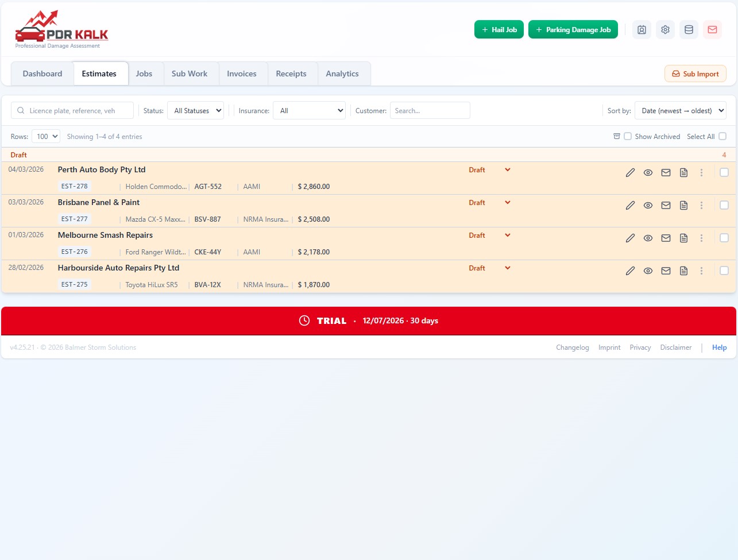This screenshot has width=738, height=560.
Task: Switch to the Invoices tab
Action: tap(242, 74)
